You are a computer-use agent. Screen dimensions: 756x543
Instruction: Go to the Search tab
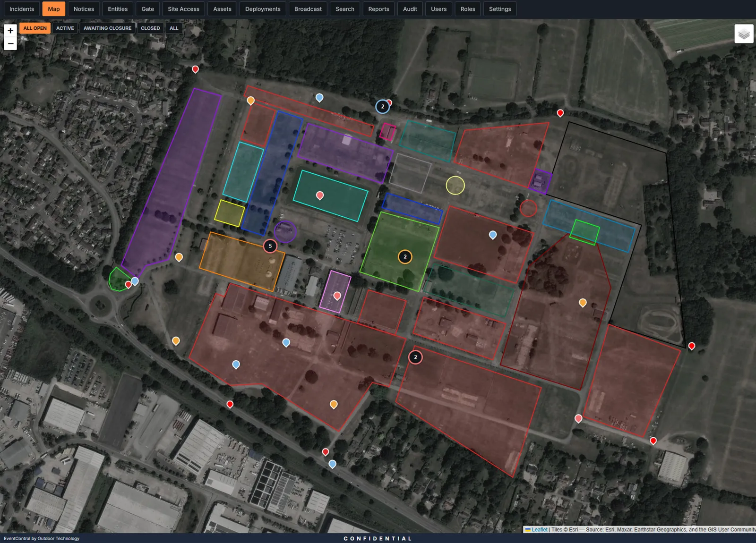click(x=345, y=9)
